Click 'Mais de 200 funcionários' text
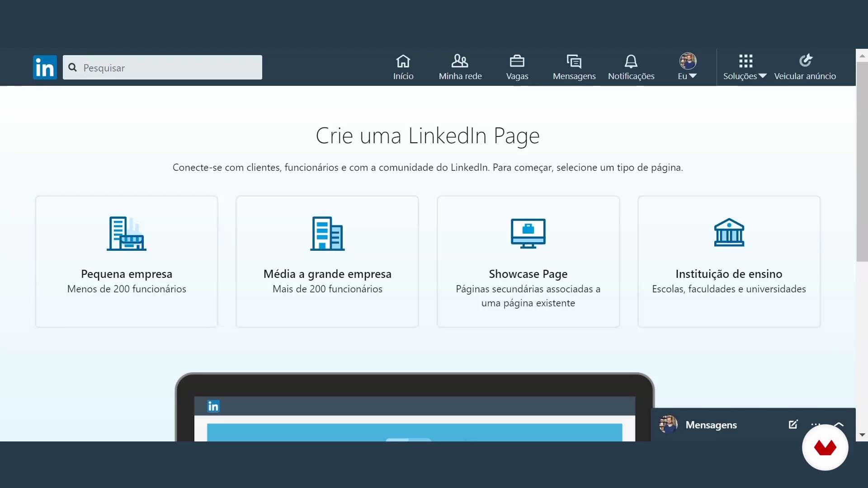The height and width of the screenshot is (488, 868). pyautogui.click(x=327, y=289)
